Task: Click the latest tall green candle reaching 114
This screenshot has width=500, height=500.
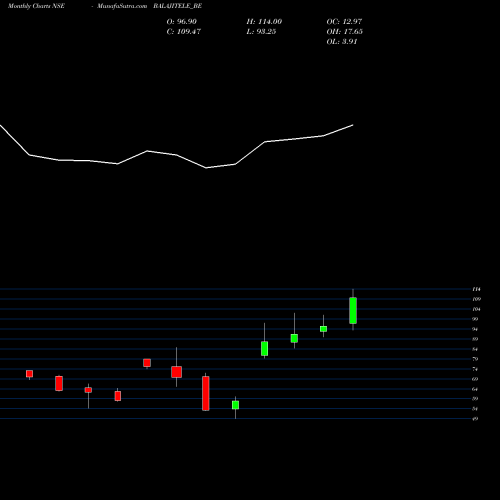Action: [353, 310]
